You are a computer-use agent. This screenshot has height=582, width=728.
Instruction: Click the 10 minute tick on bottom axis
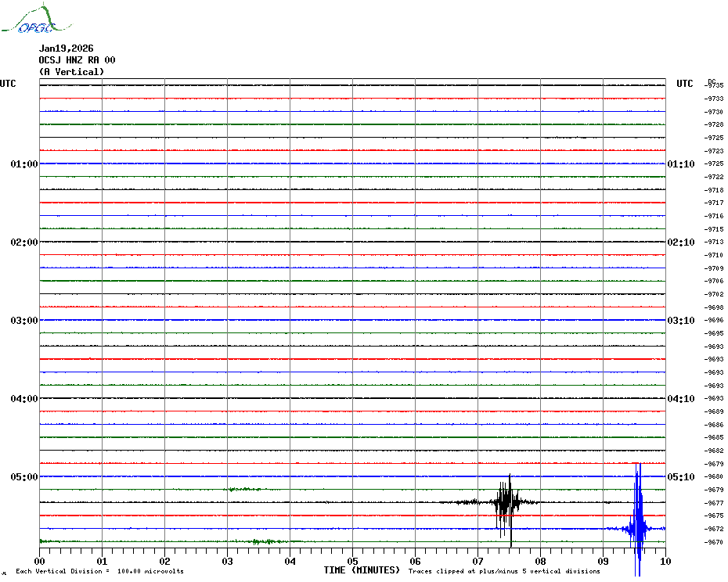point(665,561)
